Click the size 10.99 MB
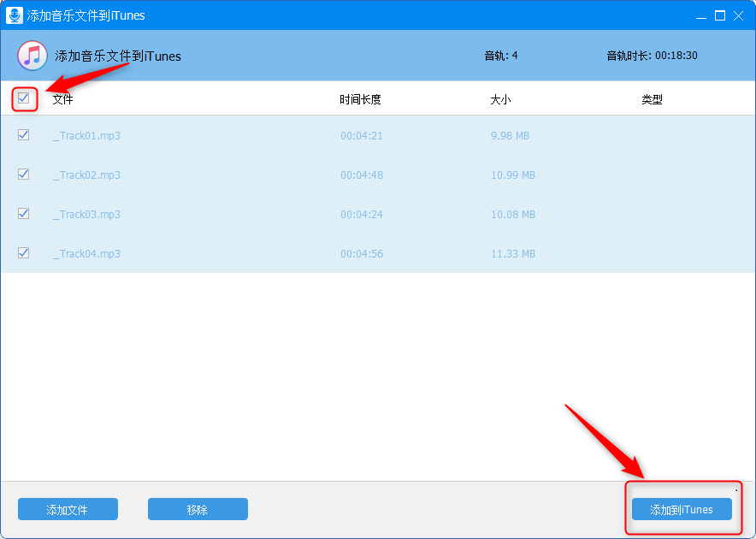This screenshot has height=539, width=756. [x=513, y=175]
